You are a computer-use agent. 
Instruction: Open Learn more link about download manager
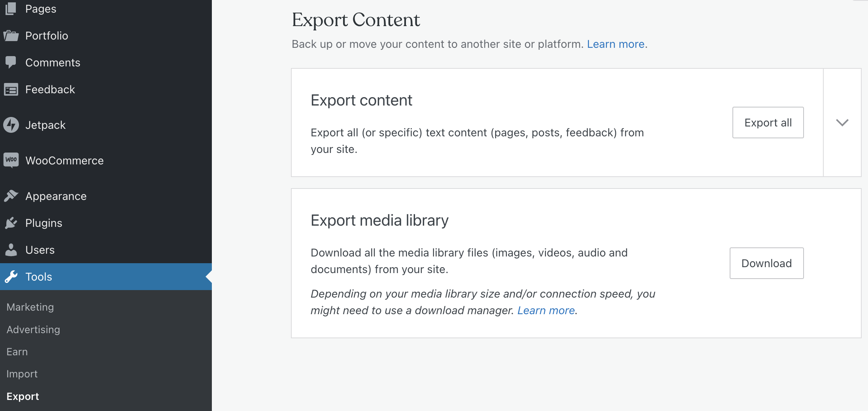pos(546,311)
